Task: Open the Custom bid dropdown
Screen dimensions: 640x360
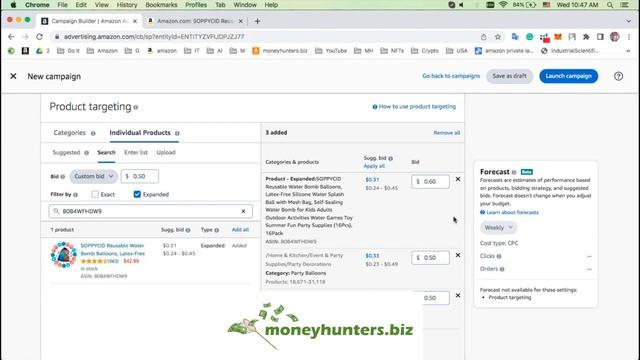Action: [93, 176]
